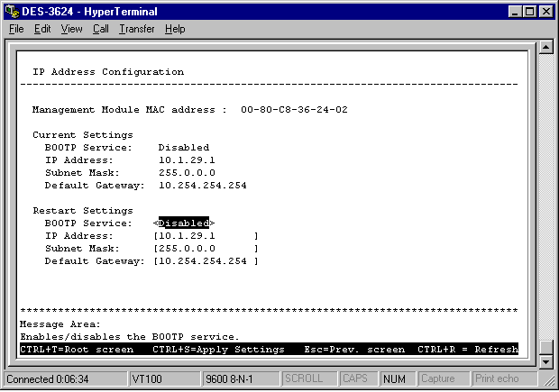This screenshot has width=559, height=392.
Task: Click the Print echo status panel
Action: pyautogui.click(x=496, y=378)
